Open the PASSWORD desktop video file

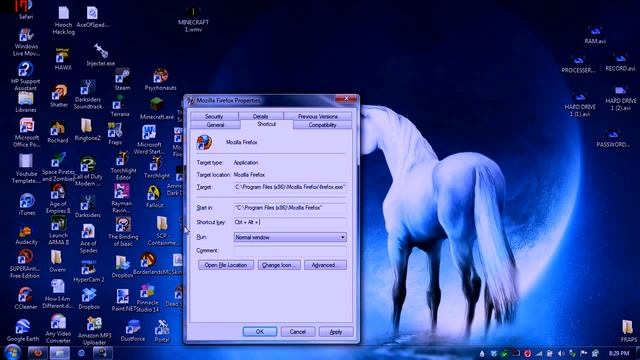pyautogui.click(x=613, y=139)
